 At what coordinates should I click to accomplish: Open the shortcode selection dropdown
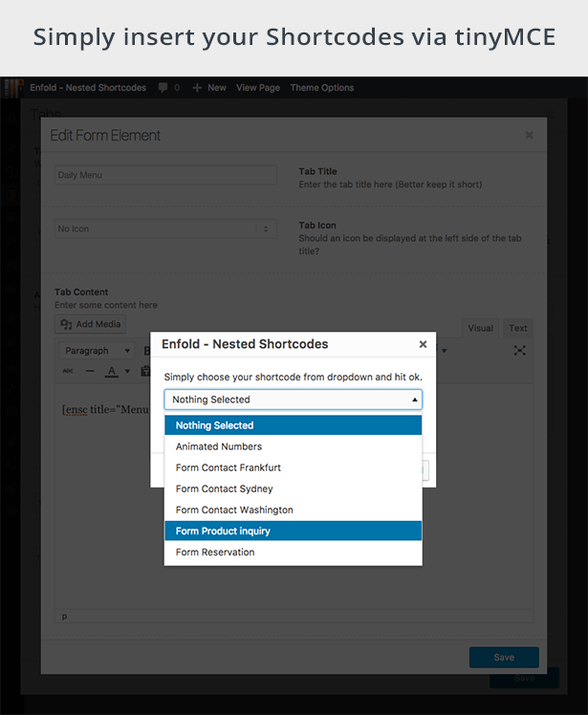click(x=293, y=400)
